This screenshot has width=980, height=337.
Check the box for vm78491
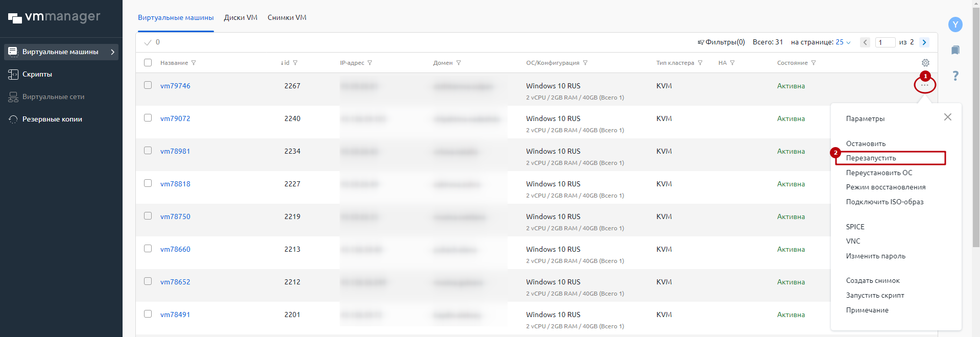point(148,314)
